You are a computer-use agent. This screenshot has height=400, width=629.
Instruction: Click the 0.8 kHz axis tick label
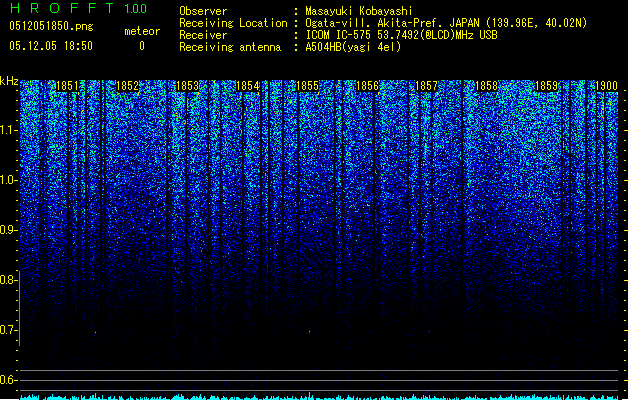pyautogui.click(x=8, y=280)
